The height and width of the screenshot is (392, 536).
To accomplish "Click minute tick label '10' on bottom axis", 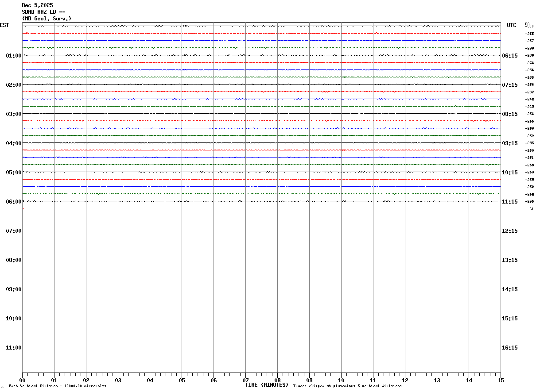I will (x=341, y=380).
